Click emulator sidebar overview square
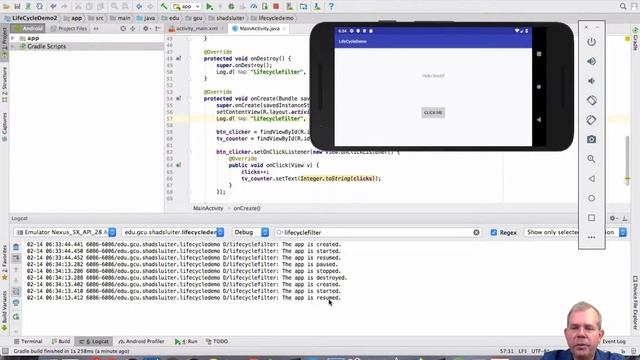The image size is (640, 360). point(591,218)
